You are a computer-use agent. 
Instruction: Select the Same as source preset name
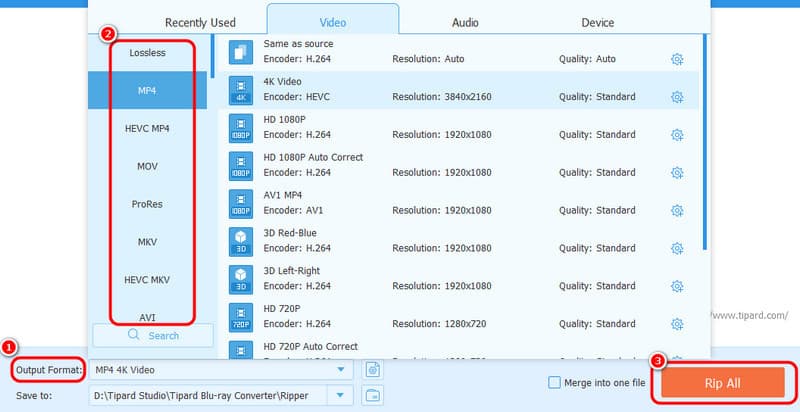click(x=298, y=44)
